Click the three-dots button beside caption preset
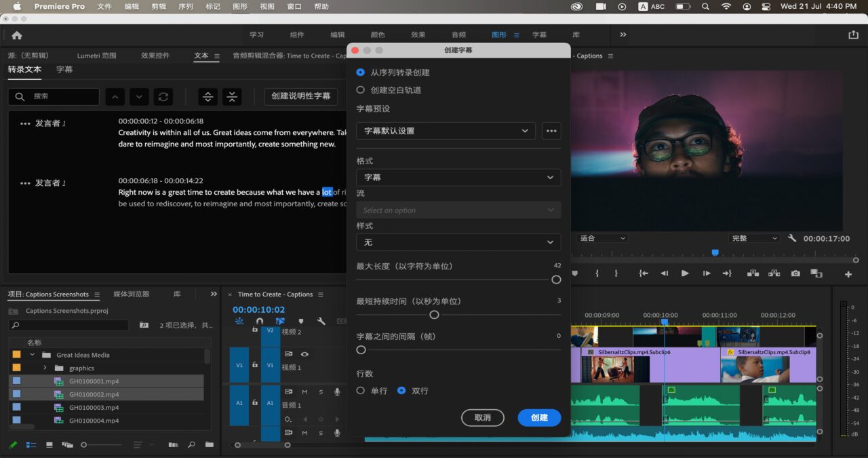This screenshot has width=868, height=458. (x=551, y=131)
